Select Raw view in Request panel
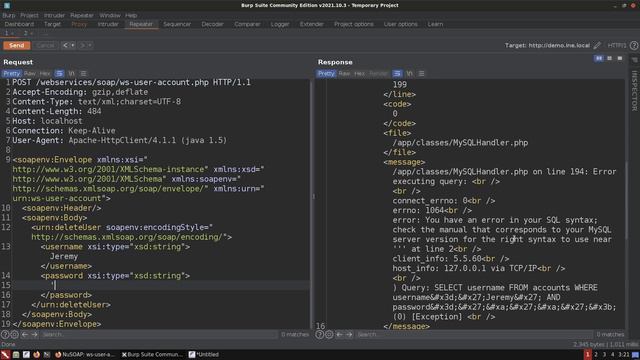Image resolution: width=640 pixels, height=360 pixels. pyautogui.click(x=30, y=73)
